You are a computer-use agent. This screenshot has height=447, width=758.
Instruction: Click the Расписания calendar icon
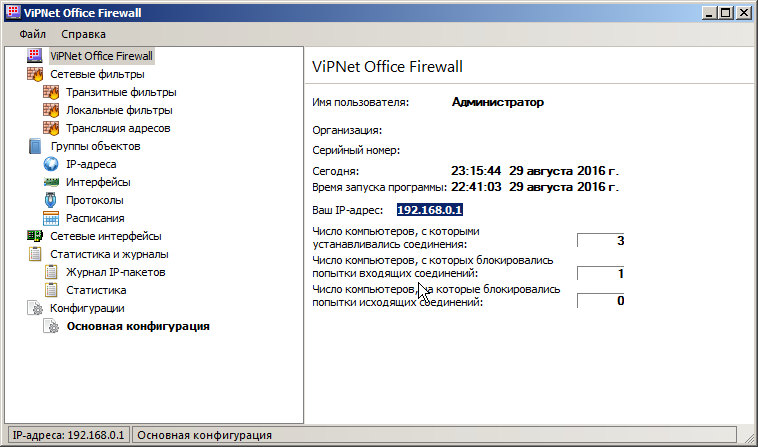pos(51,218)
